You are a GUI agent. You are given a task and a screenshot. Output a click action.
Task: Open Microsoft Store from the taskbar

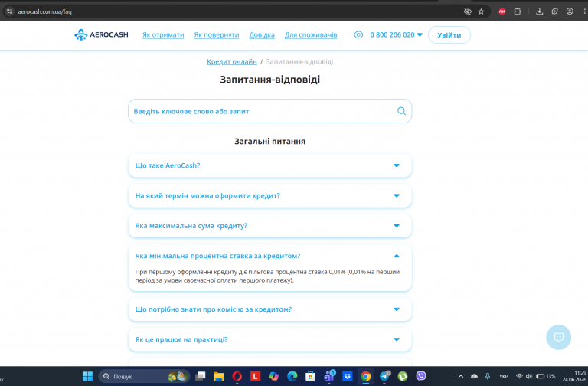click(x=311, y=376)
